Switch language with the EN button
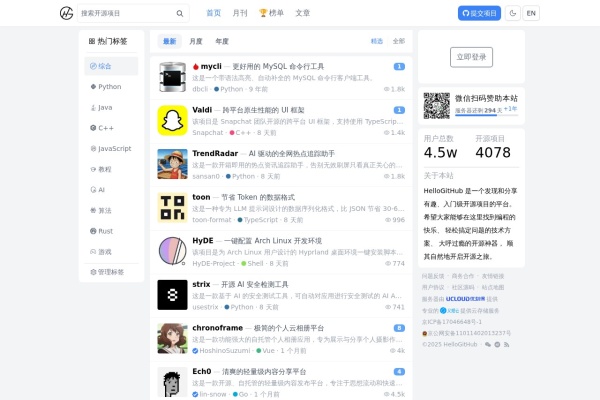The image size is (600, 400). coord(531,13)
